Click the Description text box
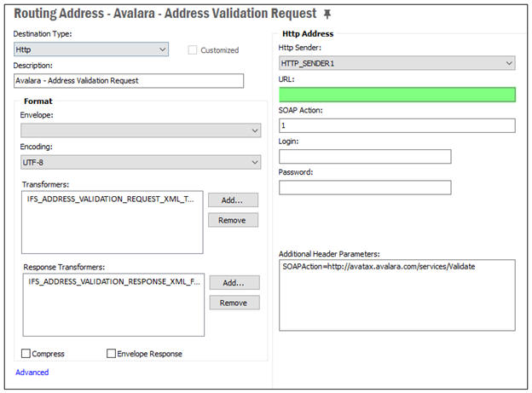Image resolution: width=532 pixels, height=393 pixels. click(129, 81)
